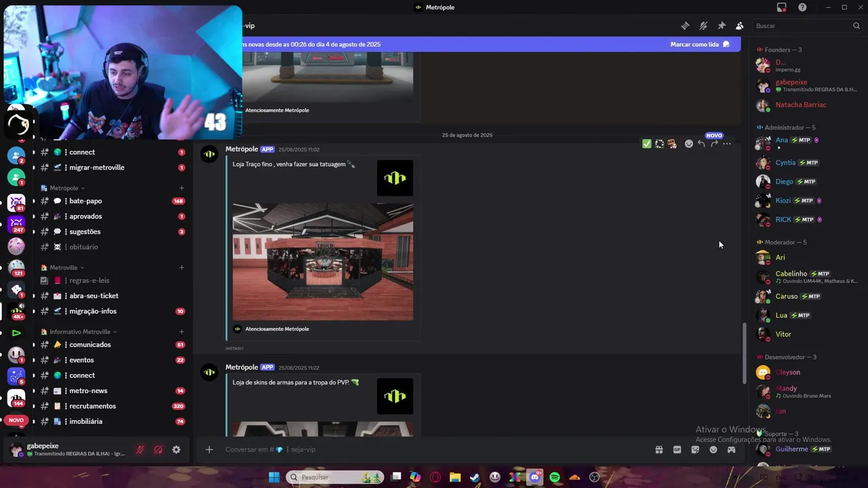Click NOVO unread indicator in server list
This screenshot has height=488, width=868.
coord(16,420)
